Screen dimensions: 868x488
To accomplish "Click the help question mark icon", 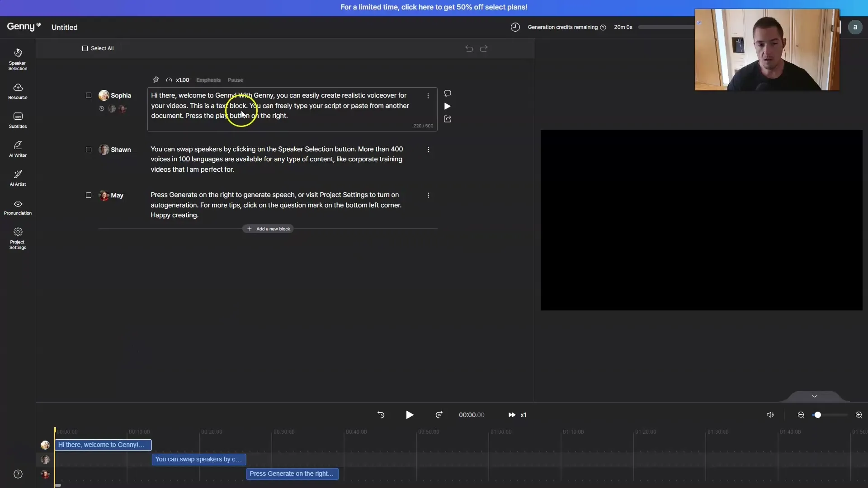I will coord(17,474).
